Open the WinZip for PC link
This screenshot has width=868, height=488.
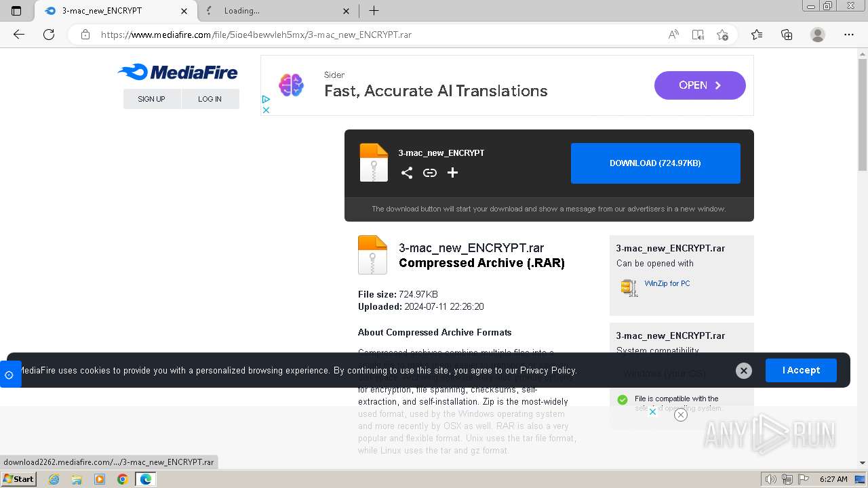point(667,283)
